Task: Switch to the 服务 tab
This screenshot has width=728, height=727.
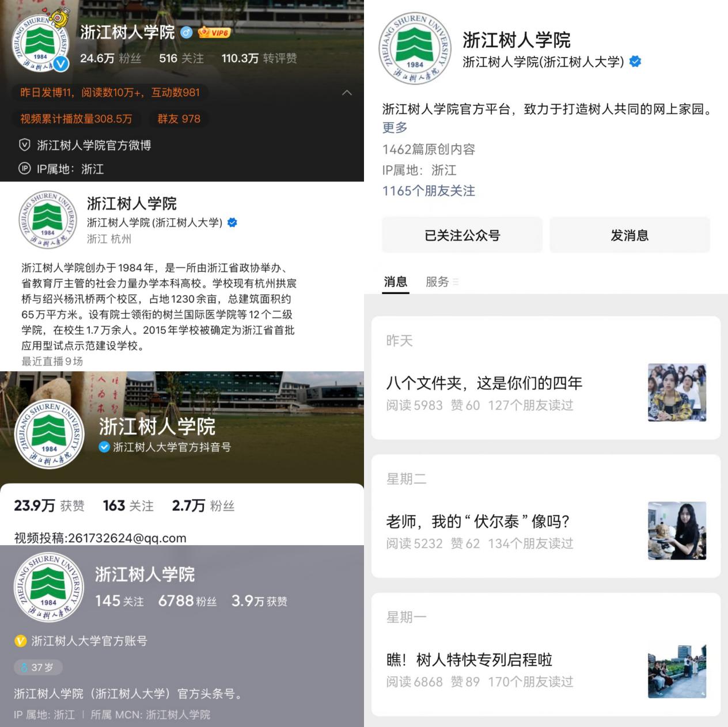Action: click(437, 281)
